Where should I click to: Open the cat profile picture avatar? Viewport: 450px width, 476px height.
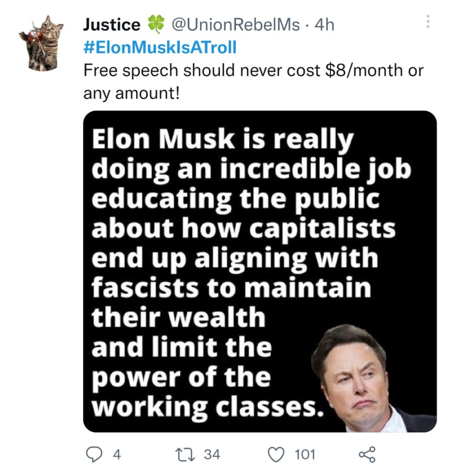(x=42, y=43)
